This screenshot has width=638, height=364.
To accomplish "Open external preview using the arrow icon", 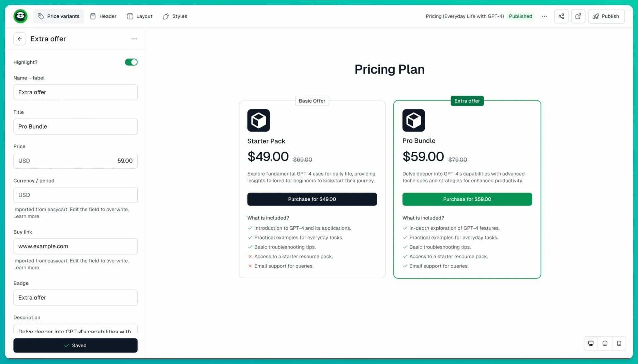I will point(578,16).
